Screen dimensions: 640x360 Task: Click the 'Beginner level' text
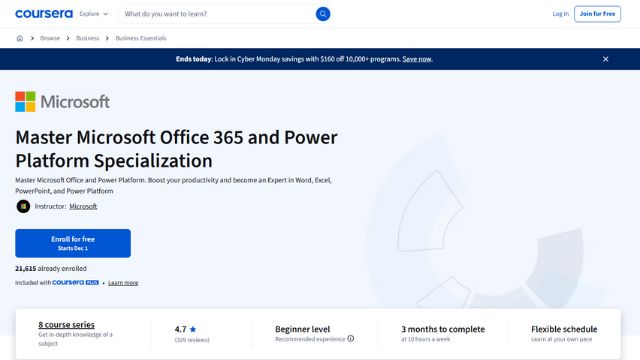[302, 329]
